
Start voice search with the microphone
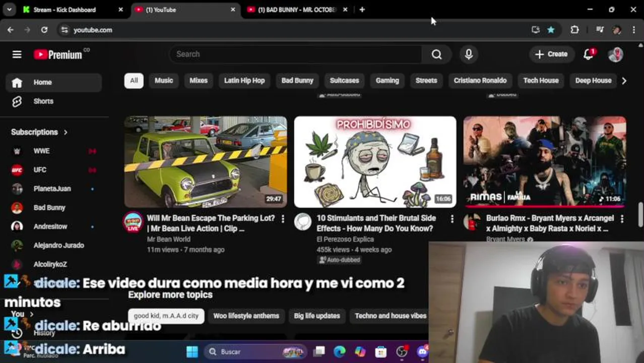click(469, 54)
